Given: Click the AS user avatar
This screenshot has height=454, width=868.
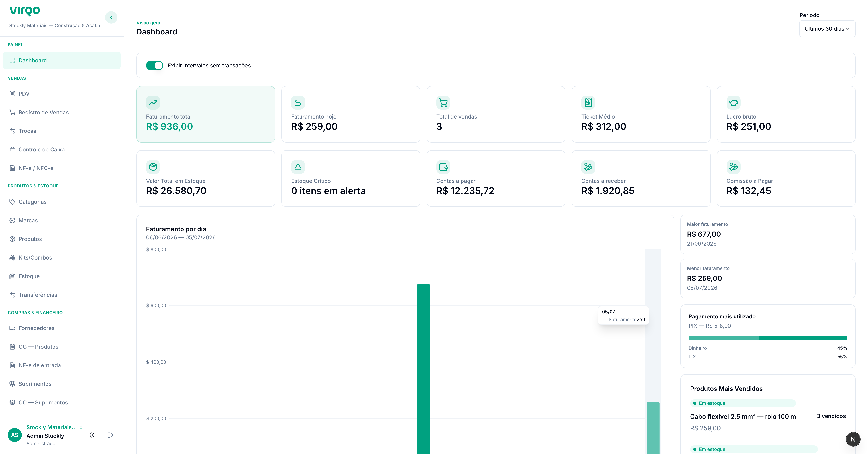Looking at the screenshot, I should pos(15,435).
